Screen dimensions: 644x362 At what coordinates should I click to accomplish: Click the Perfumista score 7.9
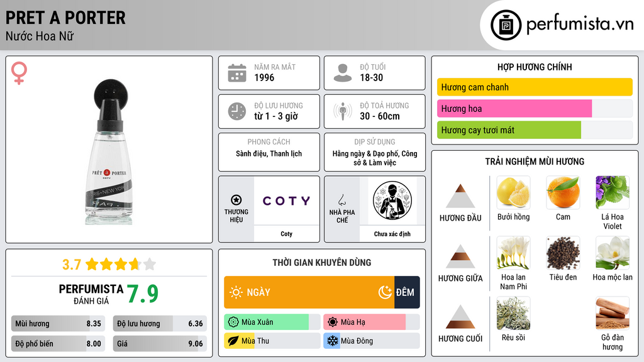click(142, 293)
